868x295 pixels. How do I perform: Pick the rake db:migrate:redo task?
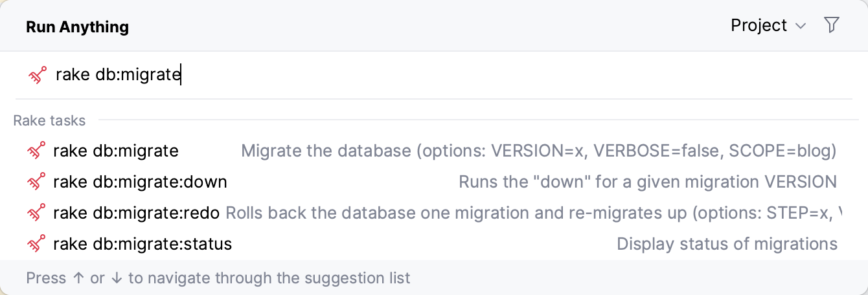[136, 213]
